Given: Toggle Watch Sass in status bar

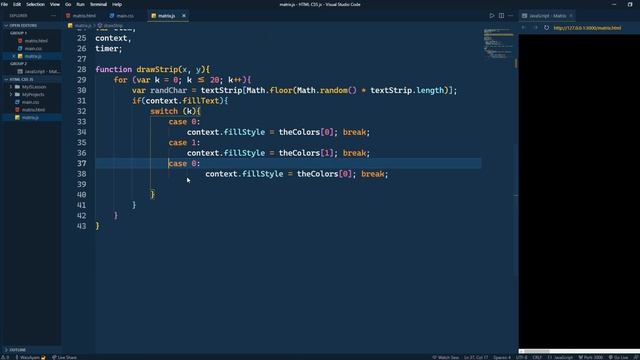Looking at the screenshot, I should [x=445, y=357].
